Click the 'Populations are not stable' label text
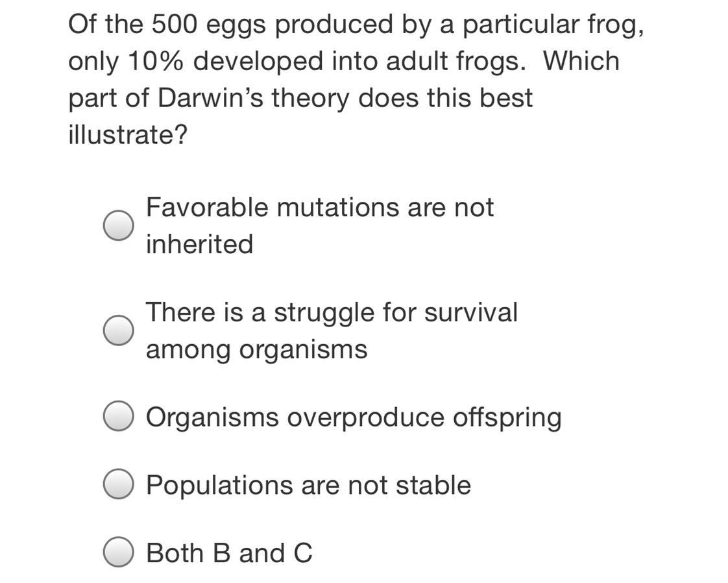728x583 pixels. pos(309,486)
